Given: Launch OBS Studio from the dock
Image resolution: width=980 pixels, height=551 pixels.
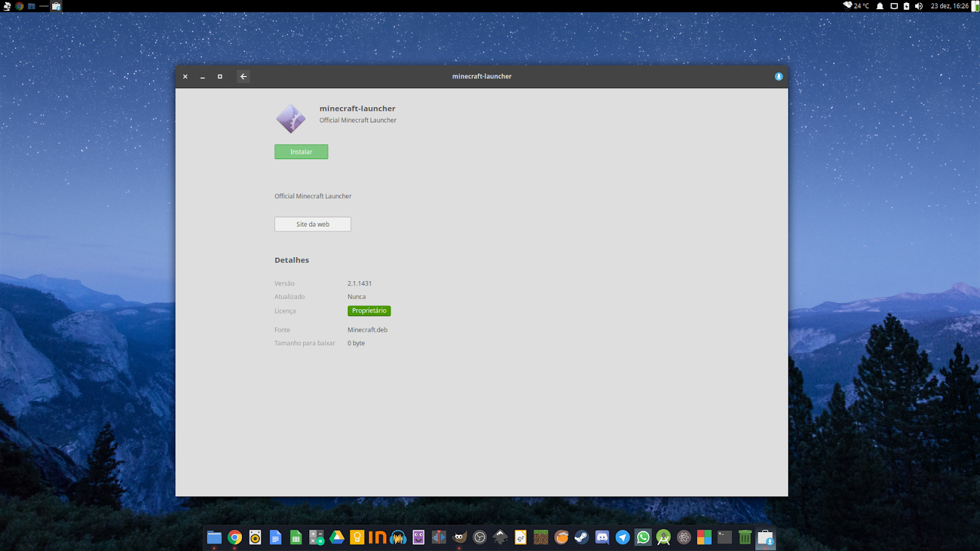Looking at the screenshot, I should (480, 538).
